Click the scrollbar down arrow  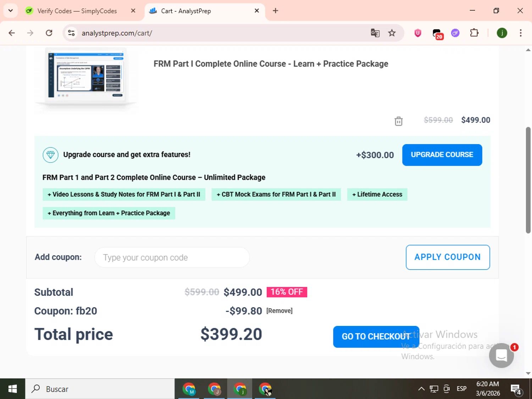528,373
